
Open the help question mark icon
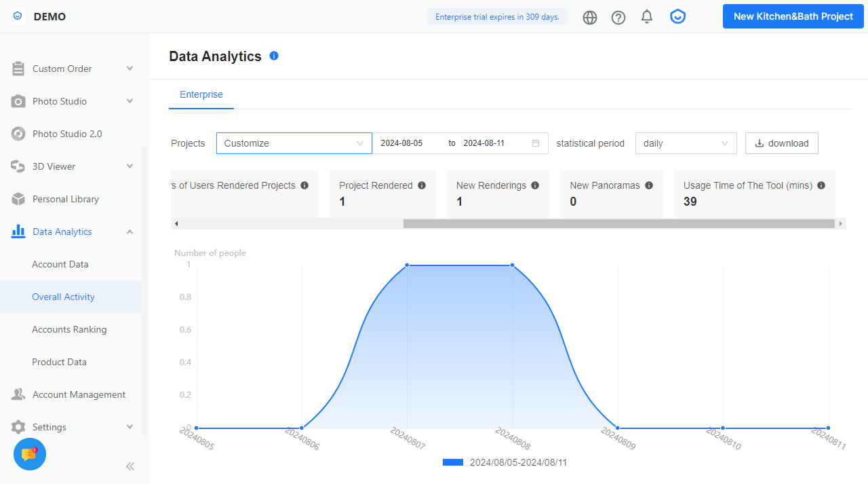618,17
